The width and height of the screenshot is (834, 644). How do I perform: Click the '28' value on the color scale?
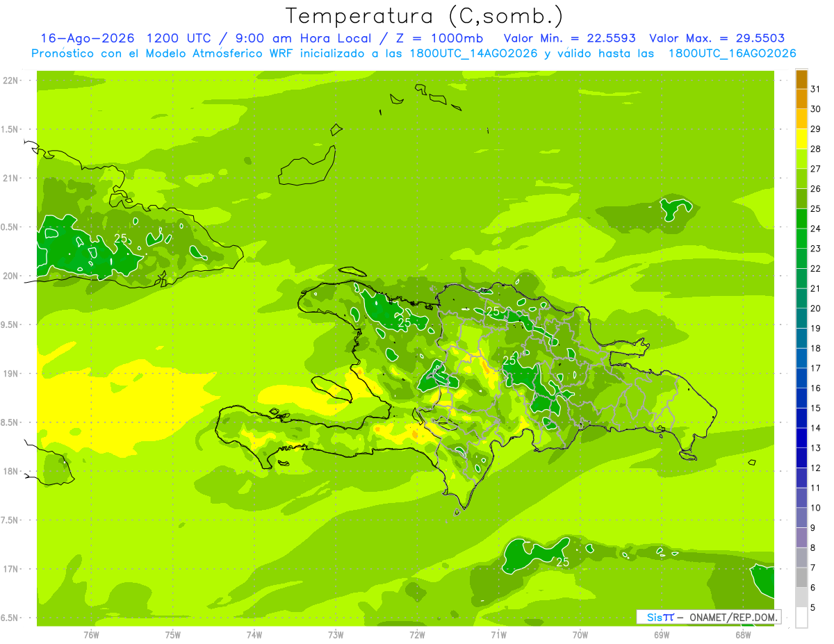[x=816, y=149]
